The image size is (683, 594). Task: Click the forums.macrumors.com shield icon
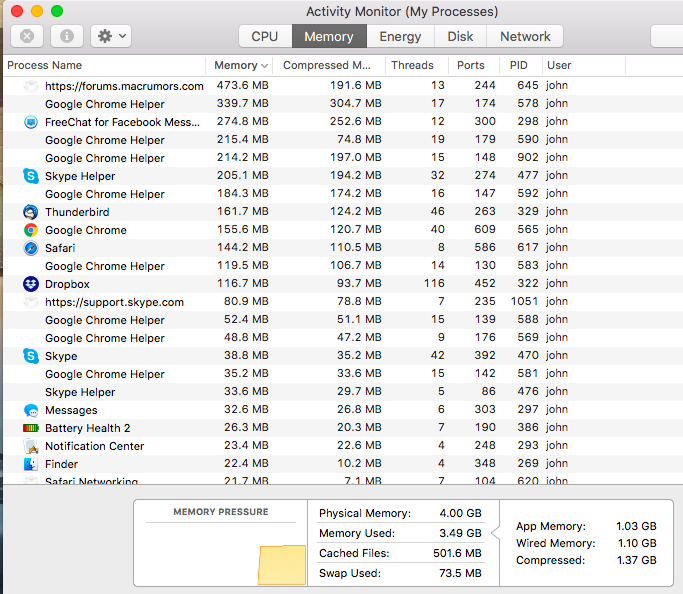coord(30,86)
